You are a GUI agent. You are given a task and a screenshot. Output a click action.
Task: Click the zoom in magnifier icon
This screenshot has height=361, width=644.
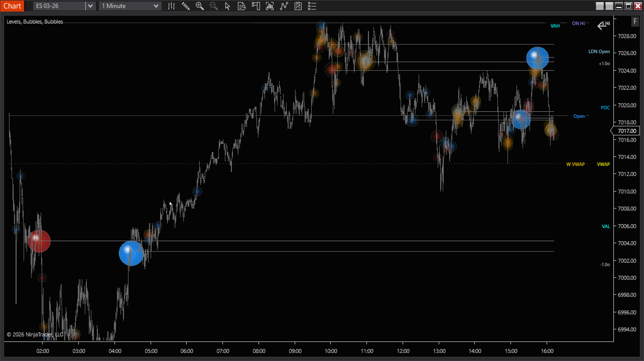click(x=200, y=6)
